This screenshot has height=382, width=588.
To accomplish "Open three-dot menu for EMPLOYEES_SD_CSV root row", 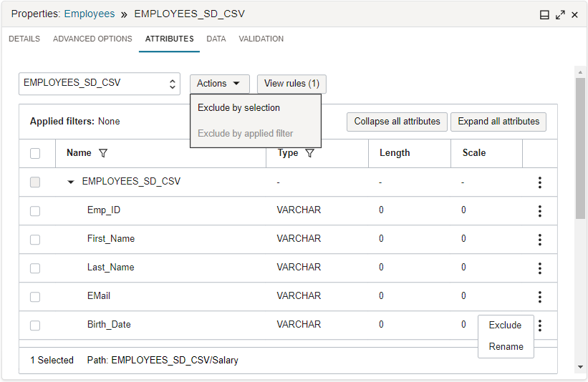I will pyautogui.click(x=540, y=182).
